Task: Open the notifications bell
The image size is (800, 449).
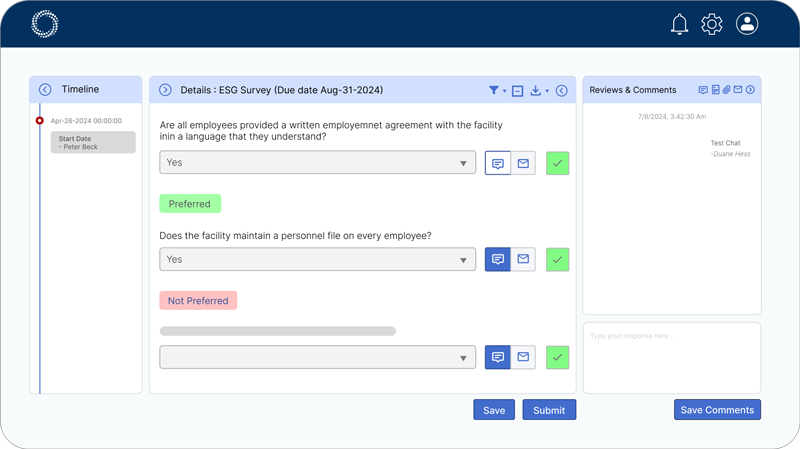Action: click(679, 24)
